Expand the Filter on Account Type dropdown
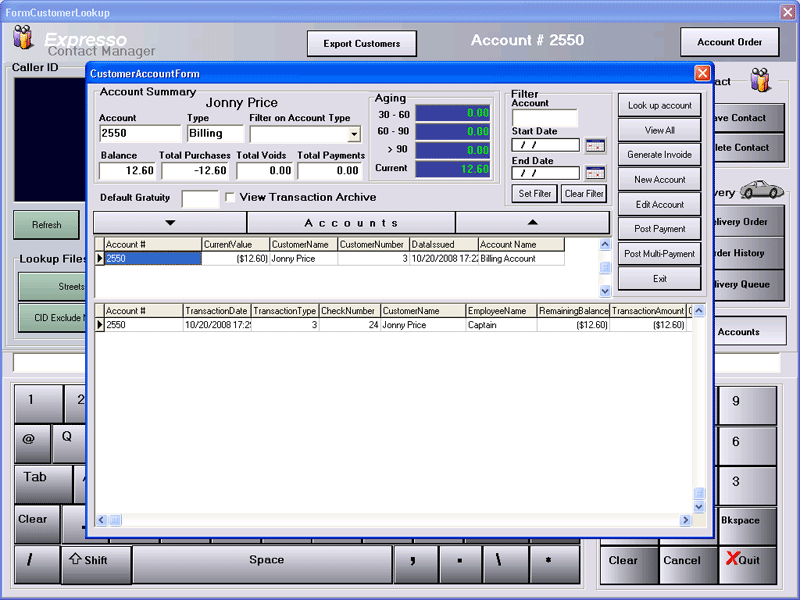Viewport: 800px width, 600px height. click(x=354, y=134)
